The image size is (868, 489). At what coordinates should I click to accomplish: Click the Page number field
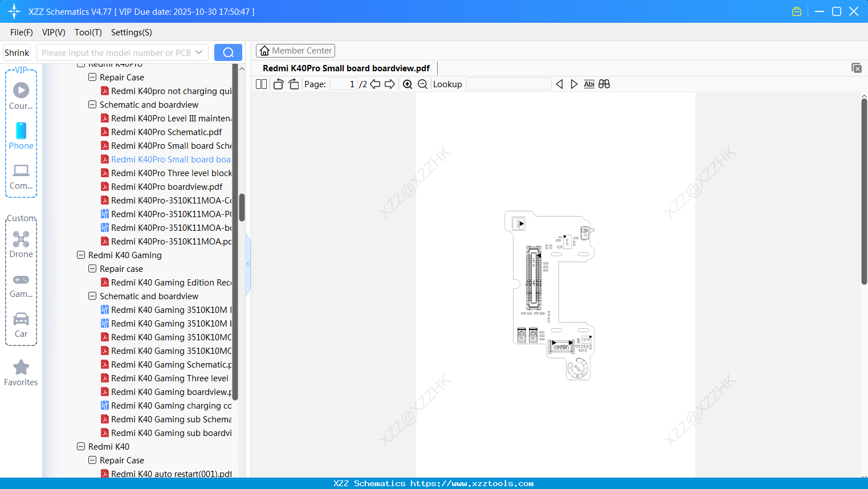click(344, 84)
